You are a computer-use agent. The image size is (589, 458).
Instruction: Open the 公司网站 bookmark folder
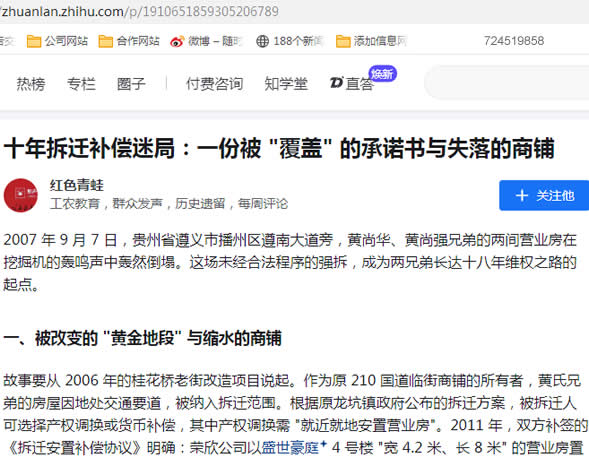57,41
